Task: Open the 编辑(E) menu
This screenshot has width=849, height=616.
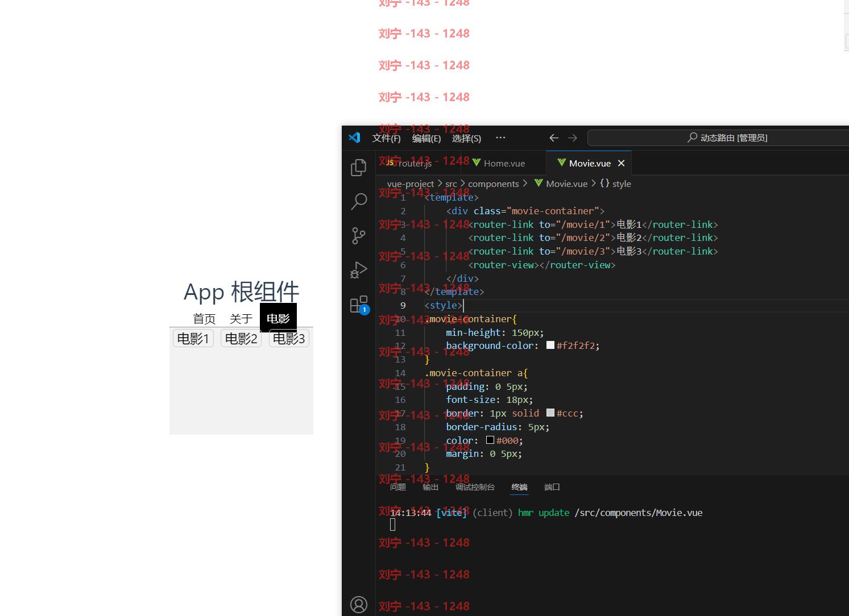Action: click(426, 138)
